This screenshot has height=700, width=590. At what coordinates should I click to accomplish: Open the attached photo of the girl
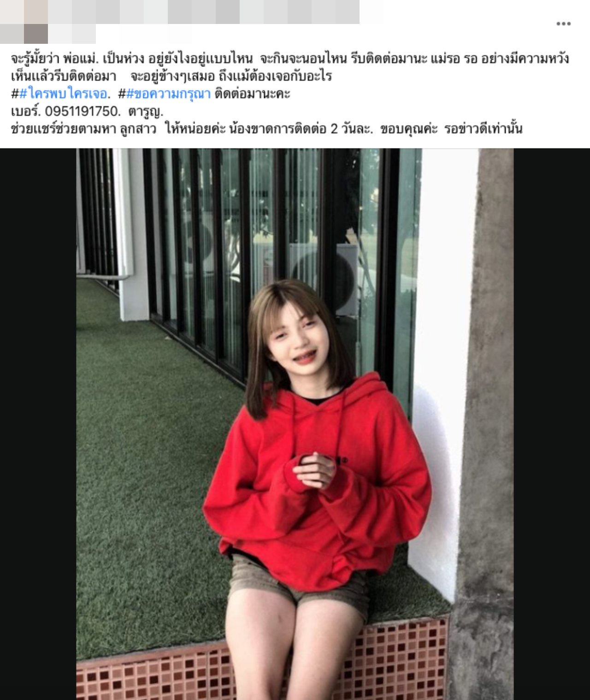click(x=295, y=424)
